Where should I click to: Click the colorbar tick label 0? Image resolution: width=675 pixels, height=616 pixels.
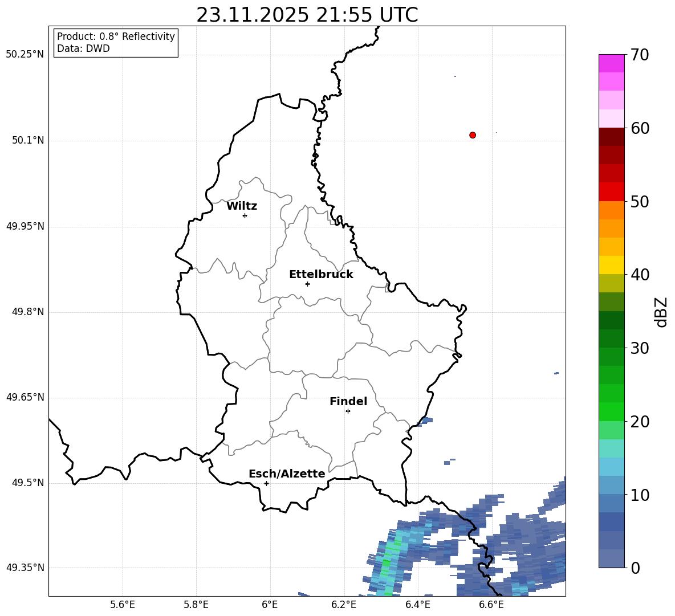635,568
